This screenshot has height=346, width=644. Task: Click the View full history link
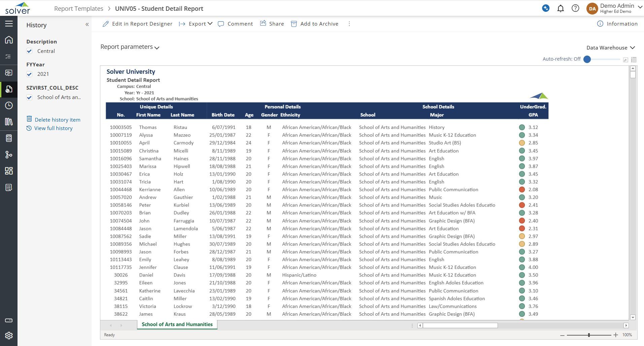point(53,128)
